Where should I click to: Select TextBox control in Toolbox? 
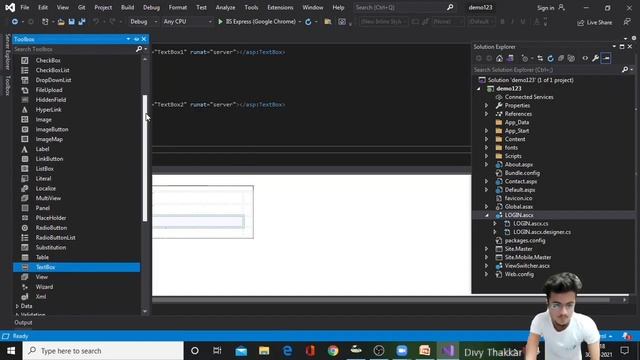click(x=76, y=267)
